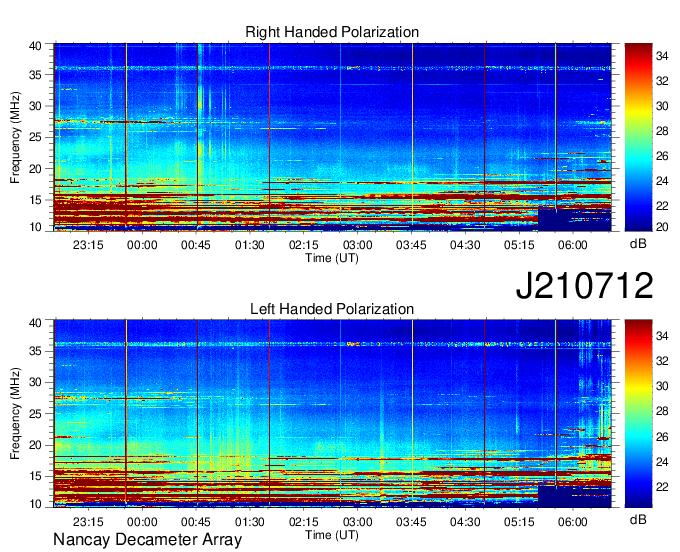Screen dimensions: 680x552
Task: Click the 40 MHz tick label on top plot
Action: (35, 46)
